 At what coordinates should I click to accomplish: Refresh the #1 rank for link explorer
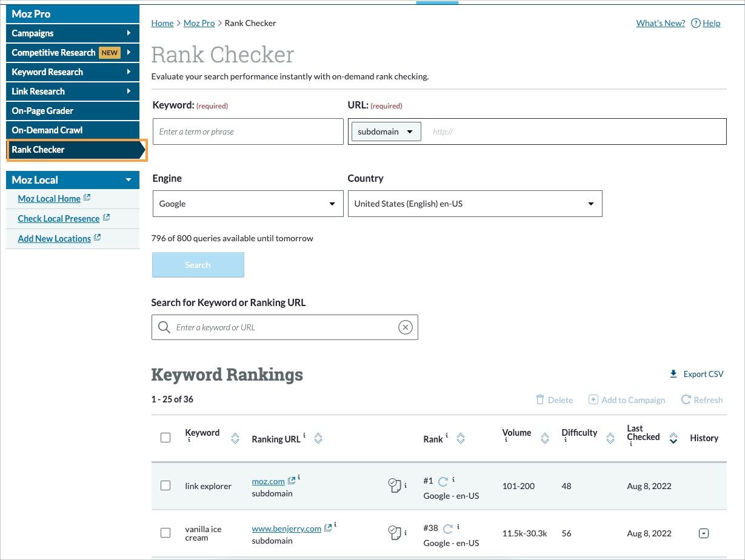point(443,480)
